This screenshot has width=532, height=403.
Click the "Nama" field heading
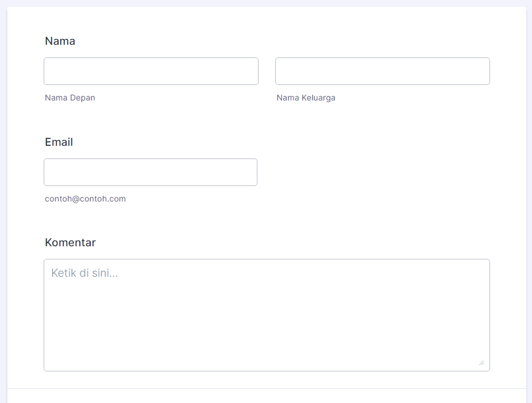(60, 41)
